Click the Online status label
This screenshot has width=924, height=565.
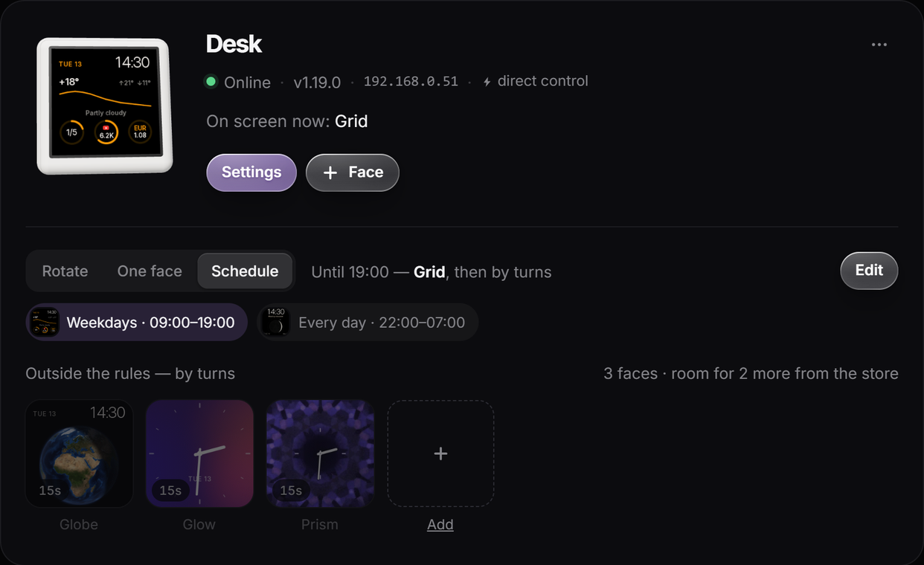[248, 83]
